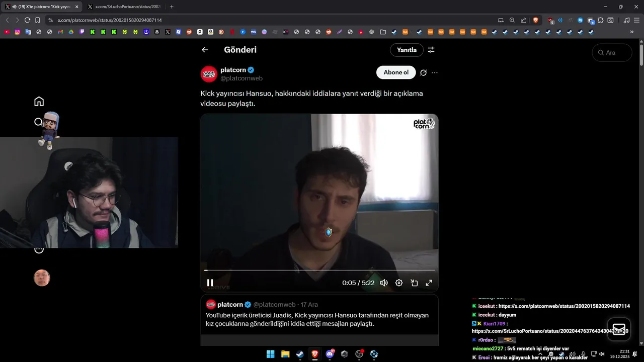Go back with the Gönderi arrow
644x362 pixels.
pos(205,50)
